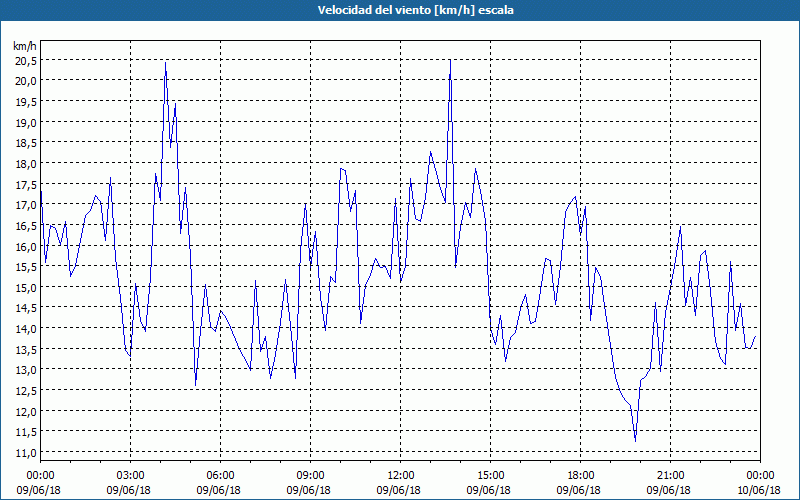Click the 03:00 time axis label
Image resolution: width=800 pixels, height=500 pixels.
pos(130,476)
